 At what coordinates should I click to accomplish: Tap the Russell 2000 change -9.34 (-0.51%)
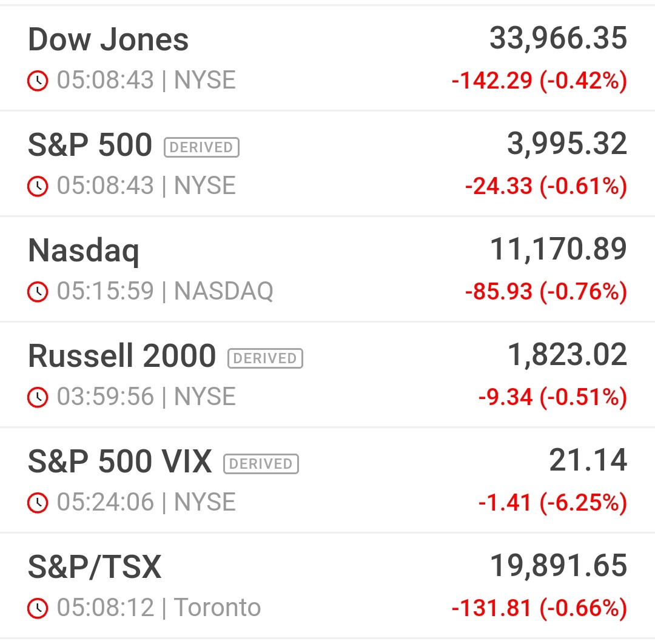coord(553,397)
